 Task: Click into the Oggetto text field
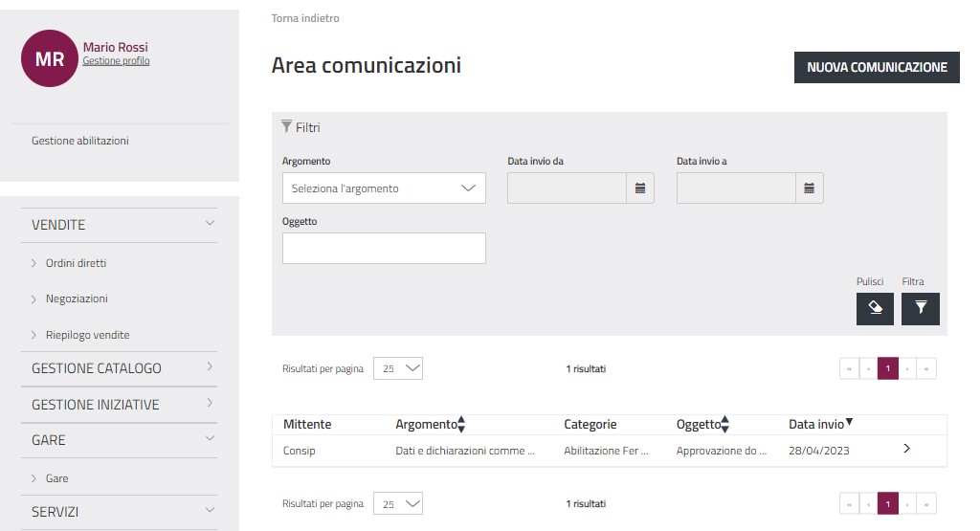click(x=384, y=248)
